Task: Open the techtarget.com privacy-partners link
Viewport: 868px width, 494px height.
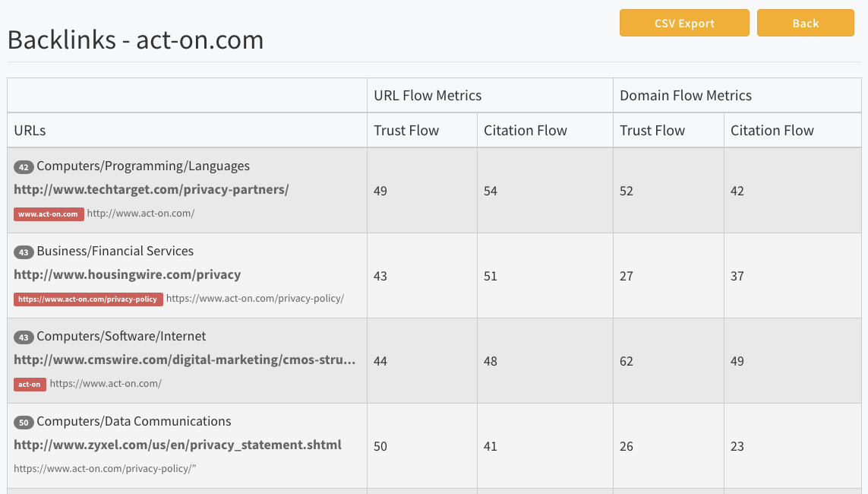Action: pos(151,189)
